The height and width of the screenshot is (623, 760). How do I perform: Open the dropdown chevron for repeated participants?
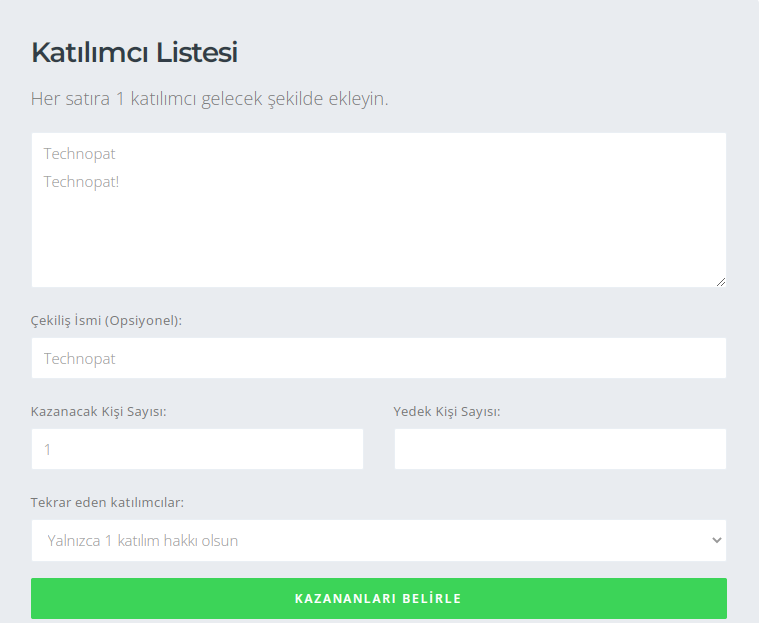716,540
